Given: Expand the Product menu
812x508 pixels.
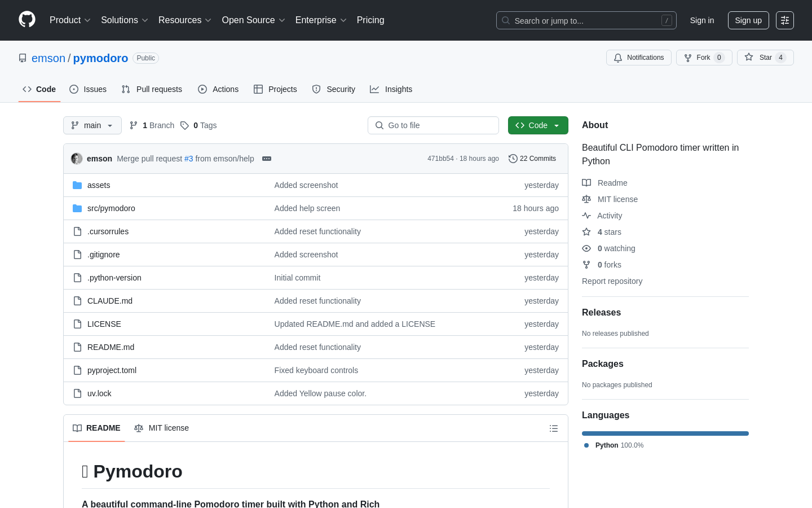Looking at the screenshot, I should tap(70, 20).
